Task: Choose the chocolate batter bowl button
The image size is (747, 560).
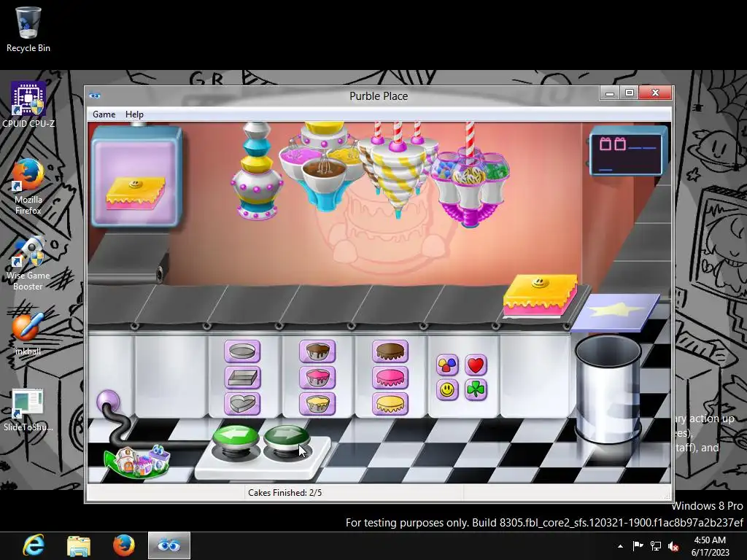Action: coord(317,351)
